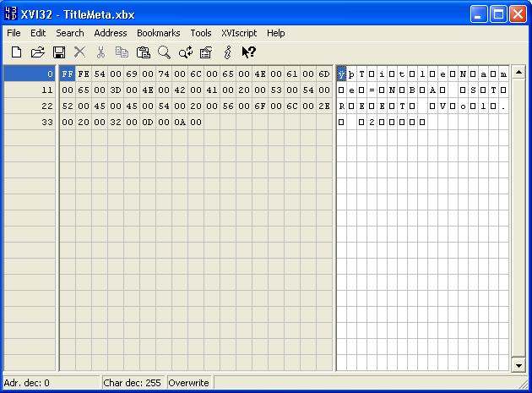Select the '=' character in text pane
Screen dimensions: 532x393
pos(372,90)
